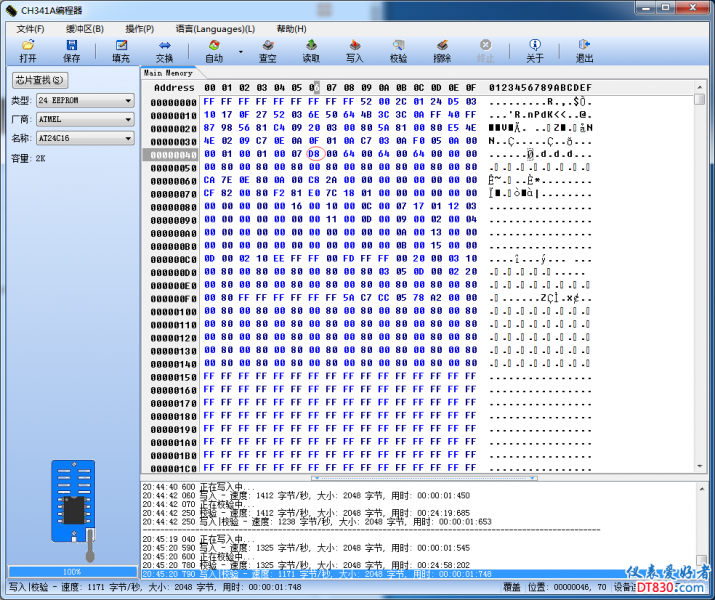Image resolution: width=715 pixels, height=600 pixels.
Task: Click the 写入 (Write) chip icon
Action: pos(354,51)
